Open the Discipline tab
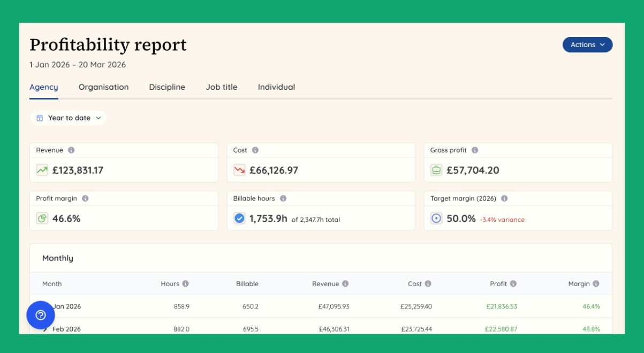Viewport: 644px width, 353px height. point(166,87)
